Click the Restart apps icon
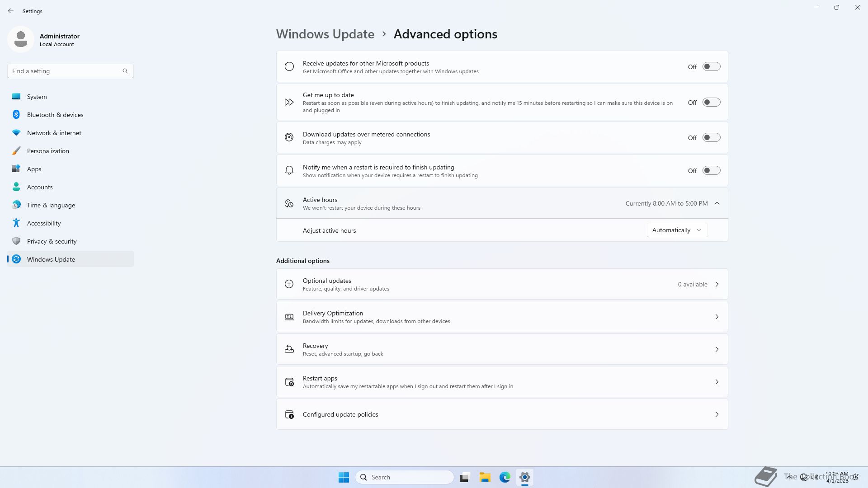 pos(289,382)
